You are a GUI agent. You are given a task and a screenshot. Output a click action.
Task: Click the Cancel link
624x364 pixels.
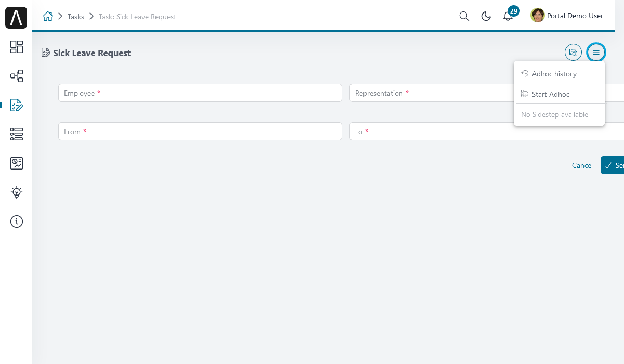click(582, 165)
